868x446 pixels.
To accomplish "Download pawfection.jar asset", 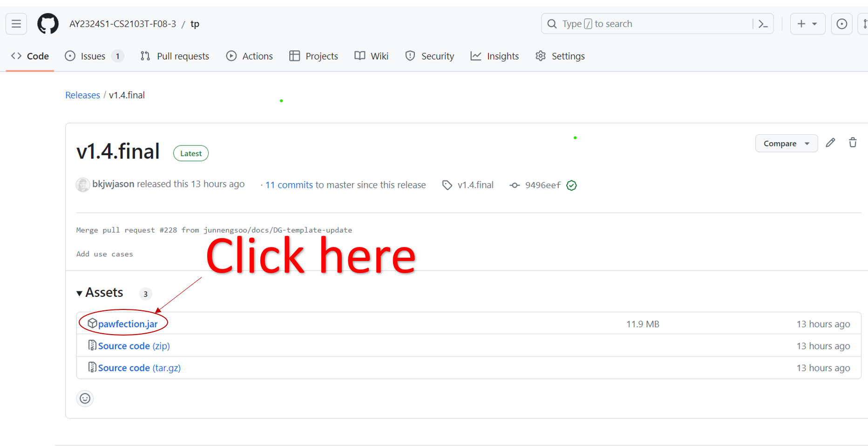I will coord(128,324).
